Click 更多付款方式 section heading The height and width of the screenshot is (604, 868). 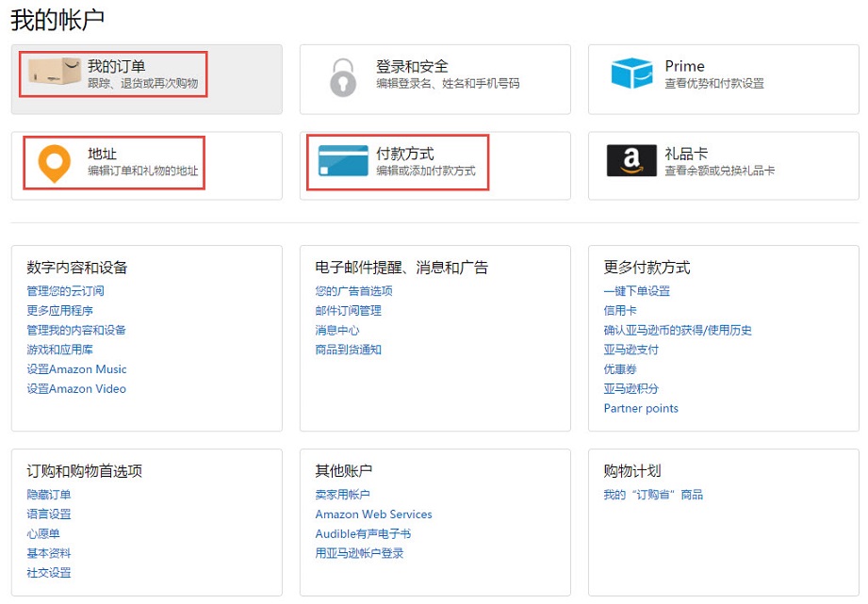point(647,268)
